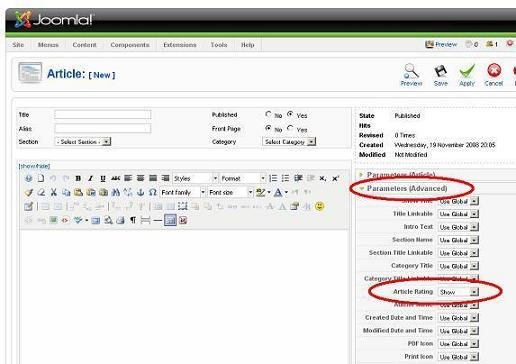
Task: Open the Menus menu
Action: tap(48, 45)
